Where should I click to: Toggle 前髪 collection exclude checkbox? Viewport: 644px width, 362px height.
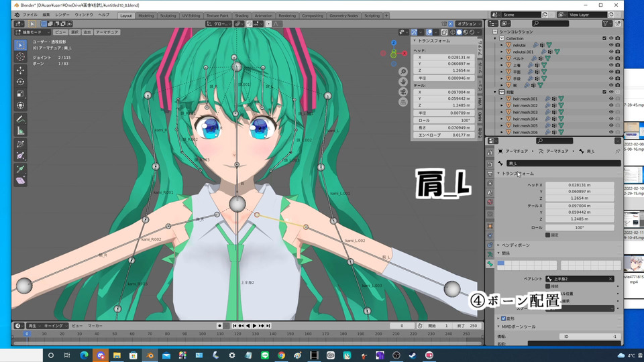[604, 92]
